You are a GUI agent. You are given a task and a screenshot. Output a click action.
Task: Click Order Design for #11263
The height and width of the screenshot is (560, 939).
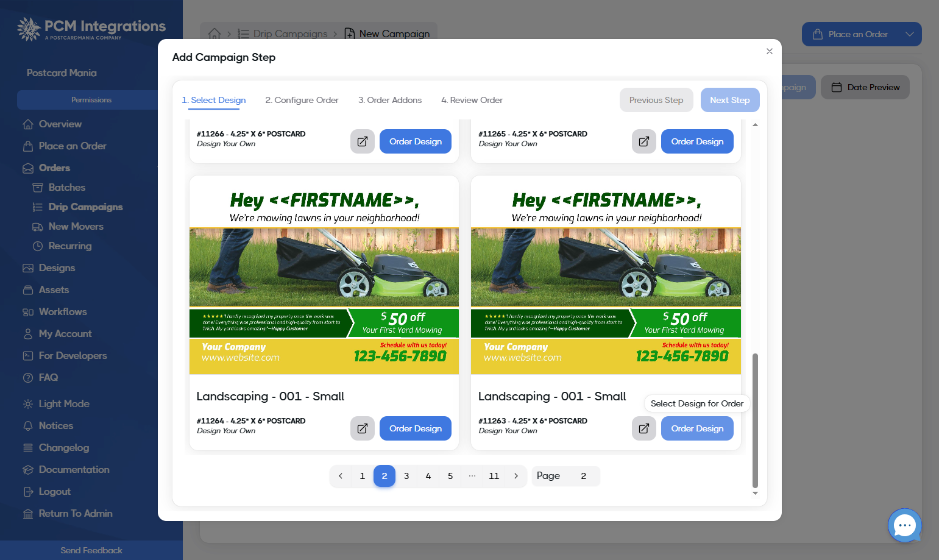point(697,428)
